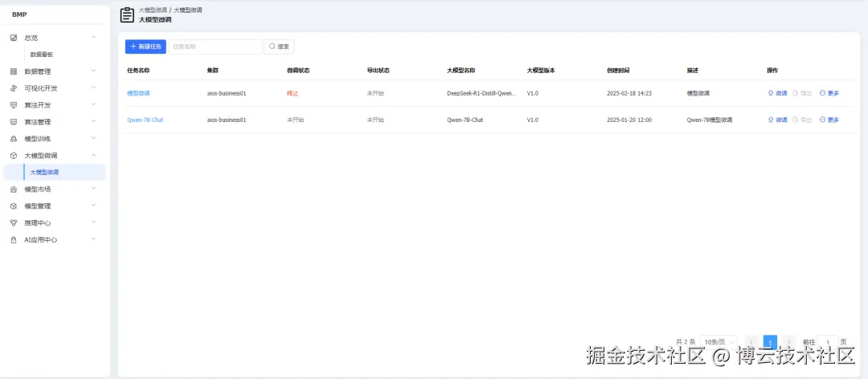Click 微调 action in the Qwen-7B-Chat row
This screenshot has height=379, width=868.
coord(777,120)
